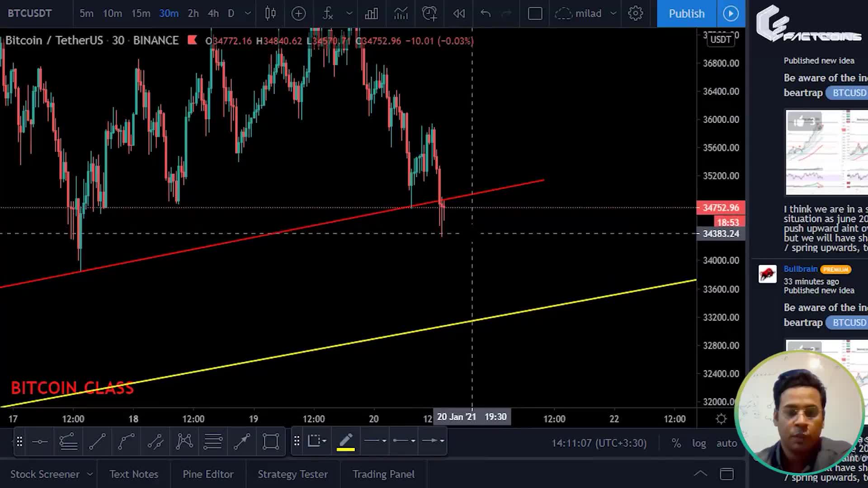Open chart settings gear icon
The width and height of the screenshot is (868, 488).
(636, 14)
